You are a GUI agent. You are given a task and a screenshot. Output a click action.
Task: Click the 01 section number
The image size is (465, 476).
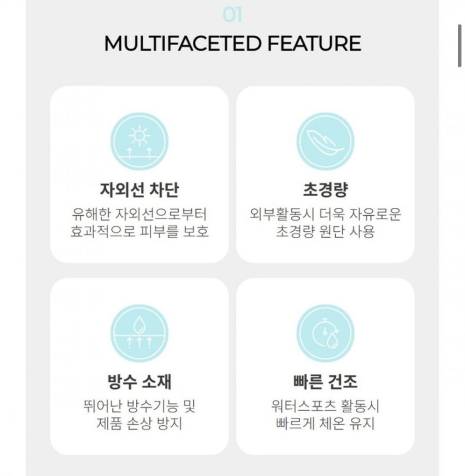coord(232,14)
